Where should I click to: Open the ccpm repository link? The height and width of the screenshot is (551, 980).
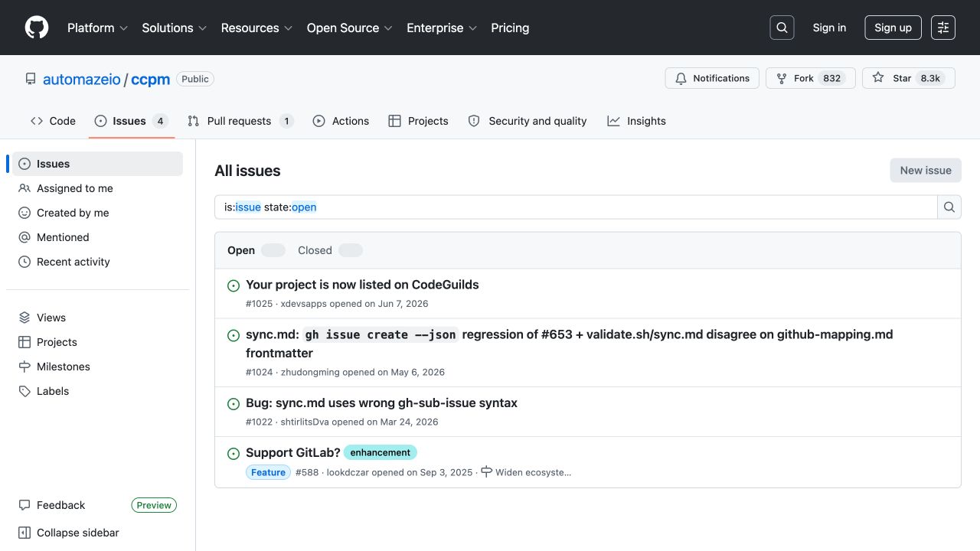(150, 79)
